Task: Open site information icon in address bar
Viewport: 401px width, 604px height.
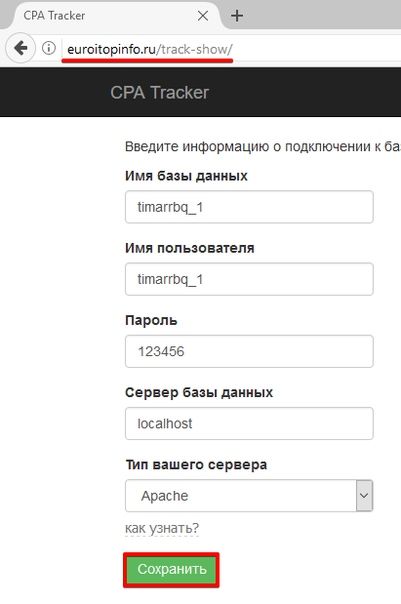Action: (x=49, y=48)
